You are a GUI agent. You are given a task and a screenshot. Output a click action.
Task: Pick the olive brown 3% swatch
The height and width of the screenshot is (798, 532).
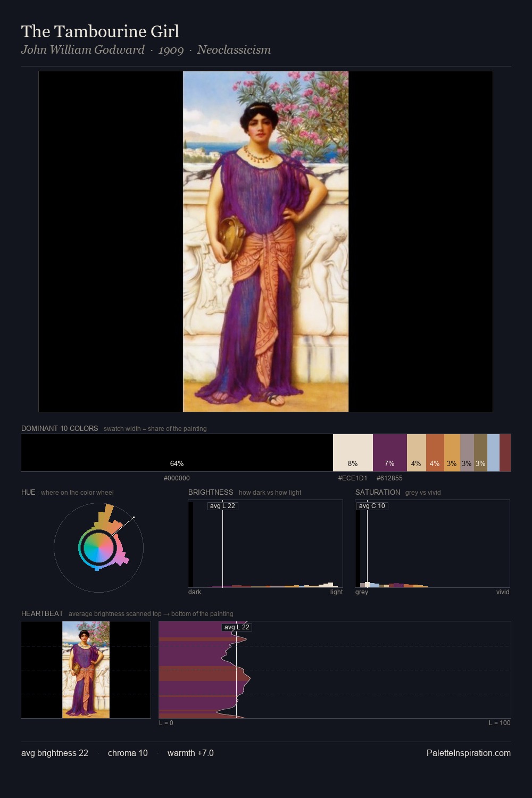pos(480,453)
